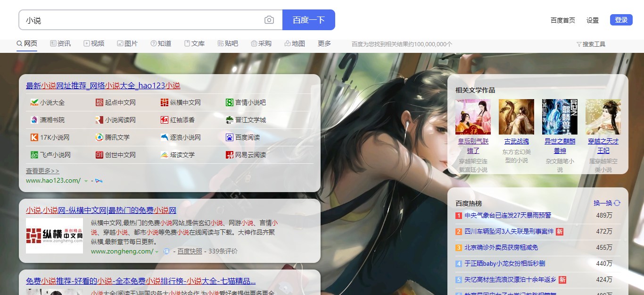Image resolution: width=644 pixels, height=295 pixels.
Task: Switch to the 视频 search tab
Action: 94,43
